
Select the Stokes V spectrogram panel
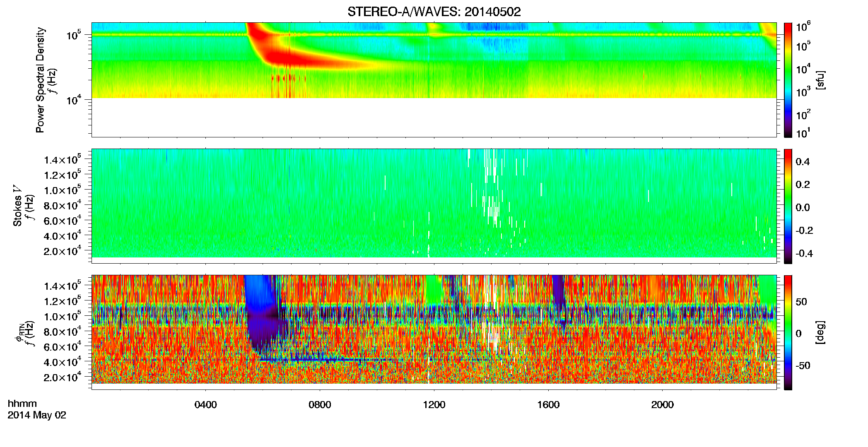(x=434, y=206)
